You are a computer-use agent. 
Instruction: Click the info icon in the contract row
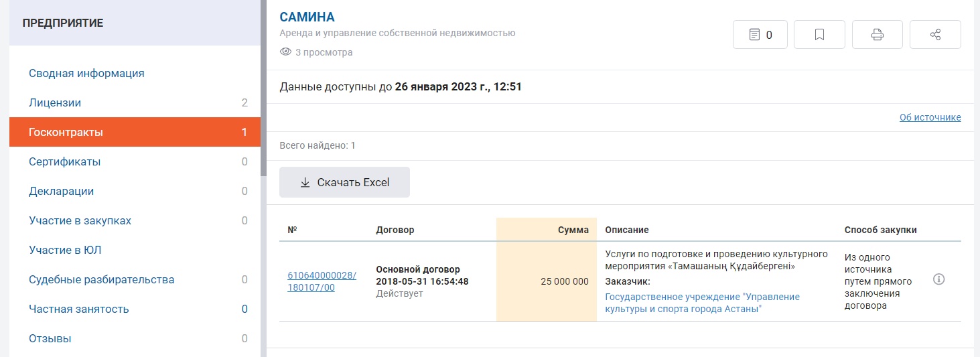[938, 279]
